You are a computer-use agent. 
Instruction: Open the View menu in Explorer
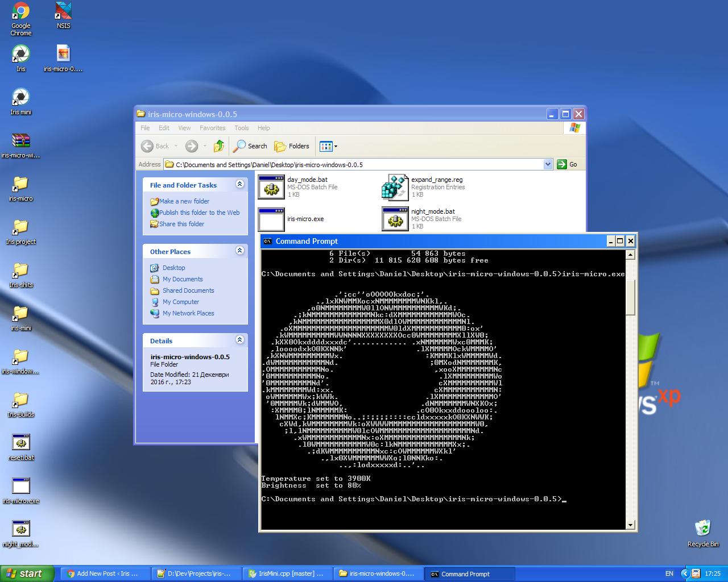click(184, 128)
